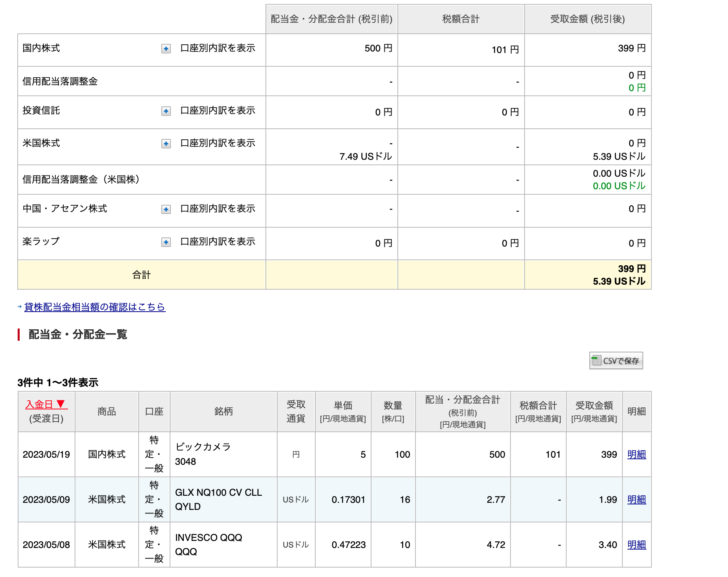
Task: Click the 合計 row label
Action: 141,275
